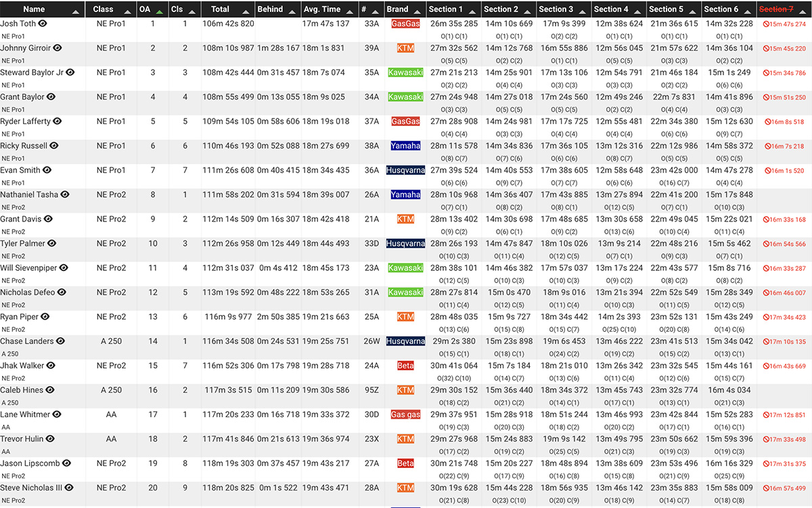Viewport: 812px width, 508px height.
Task: Click the sort arrow on Avg. Time column
Action: (349, 12)
